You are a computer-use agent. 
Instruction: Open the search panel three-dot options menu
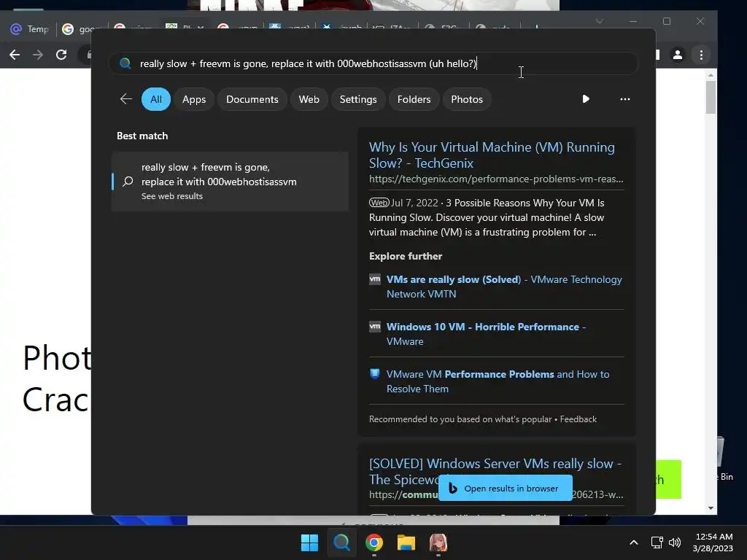[x=624, y=99]
